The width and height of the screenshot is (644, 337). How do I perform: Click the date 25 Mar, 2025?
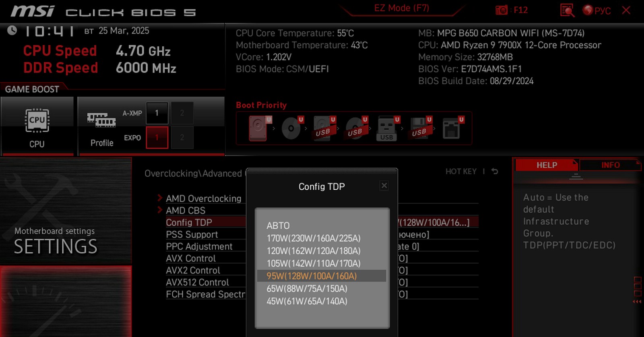124,31
